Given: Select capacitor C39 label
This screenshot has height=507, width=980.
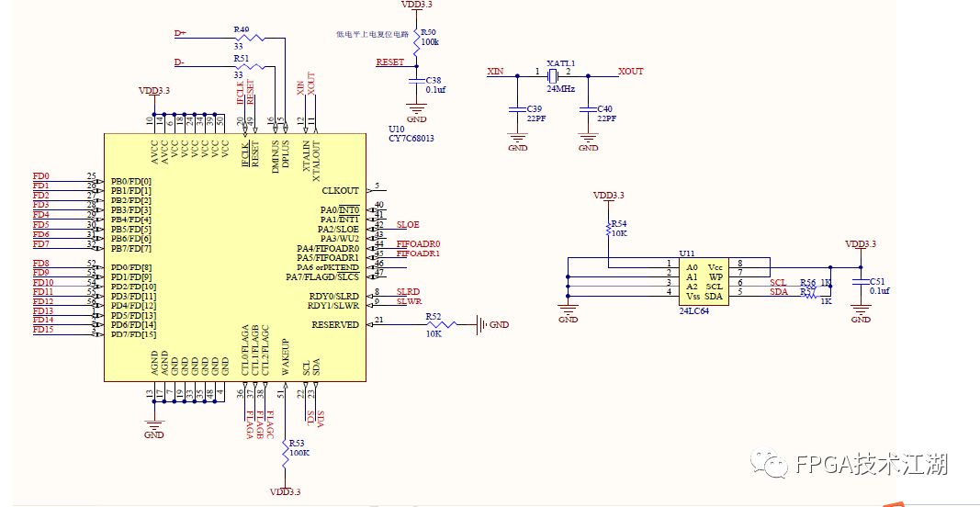Looking at the screenshot, I should pos(535,108).
